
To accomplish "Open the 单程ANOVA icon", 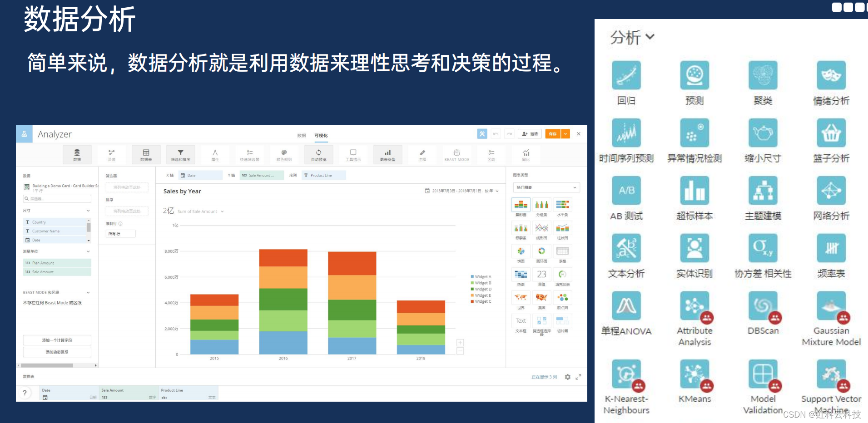I will tap(626, 306).
